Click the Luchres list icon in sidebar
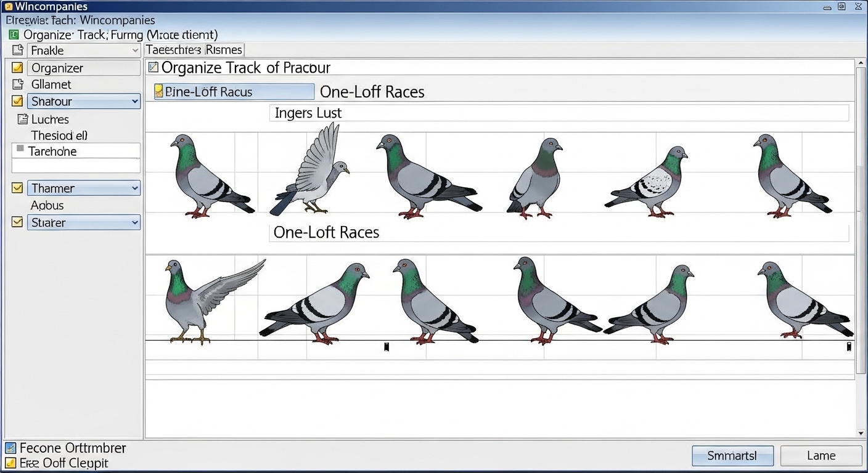This screenshot has height=473, width=868. pyautogui.click(x=23, y=119)
